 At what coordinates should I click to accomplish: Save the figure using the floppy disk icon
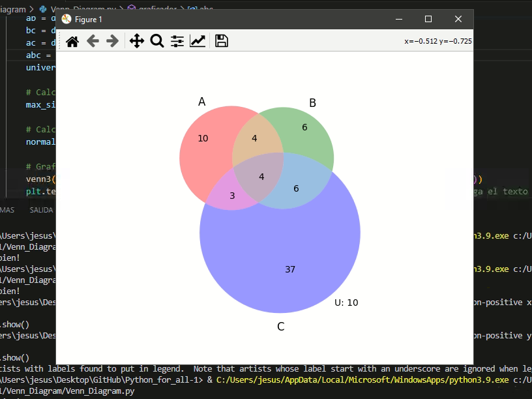221,40
